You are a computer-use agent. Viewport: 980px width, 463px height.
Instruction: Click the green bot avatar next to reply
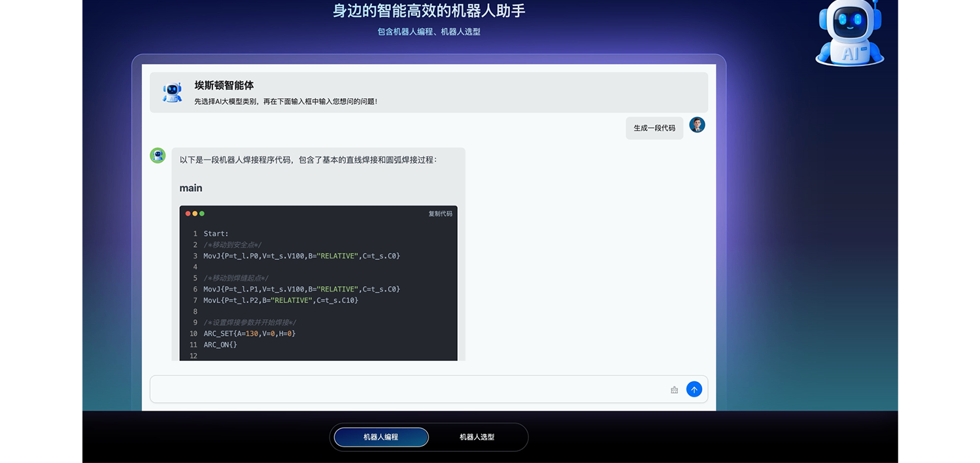coord(158,155)
